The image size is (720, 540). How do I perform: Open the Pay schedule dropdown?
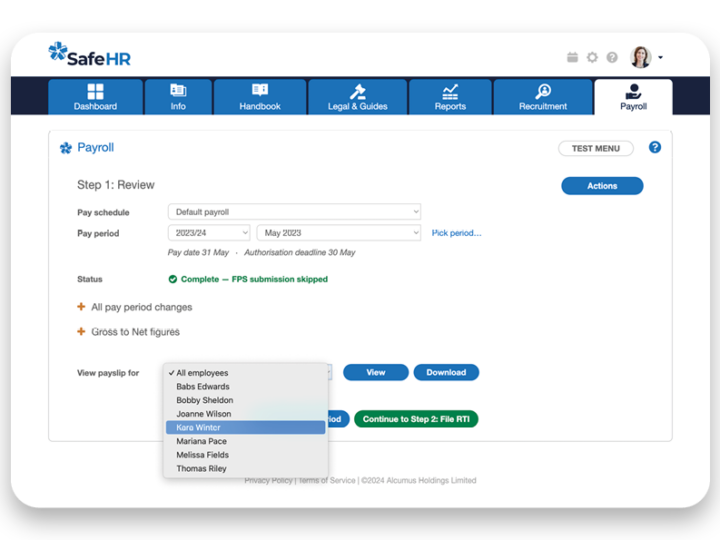coord(294,212)
